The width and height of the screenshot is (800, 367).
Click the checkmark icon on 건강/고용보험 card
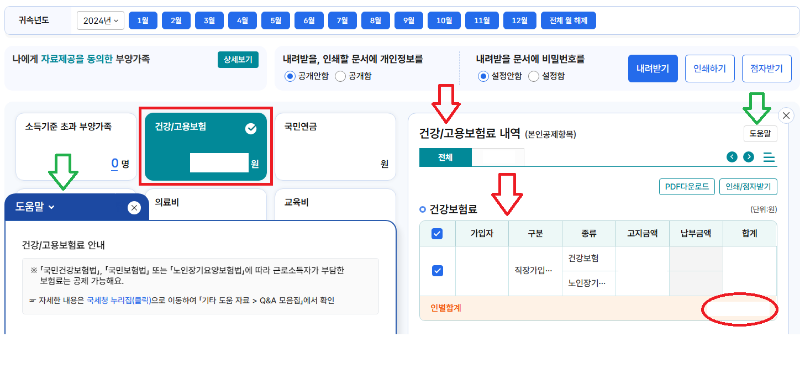pos(251,129)
